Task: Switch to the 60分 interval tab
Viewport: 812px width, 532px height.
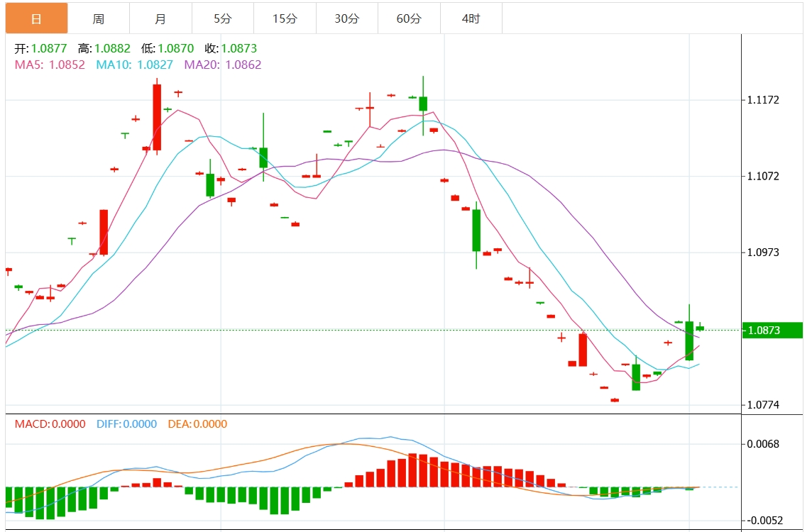Action: click(x=409, y=18)
